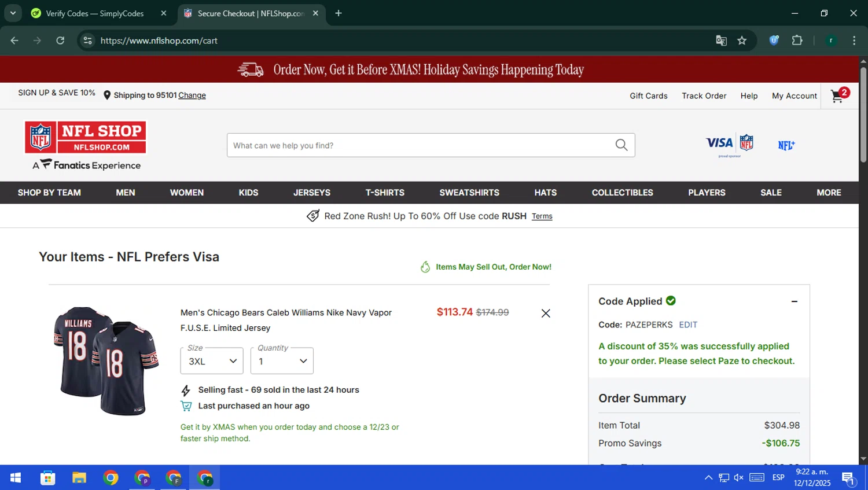Open the MEN menu
This screenshot has width=868, height=490.
click(x=126, y=193)
